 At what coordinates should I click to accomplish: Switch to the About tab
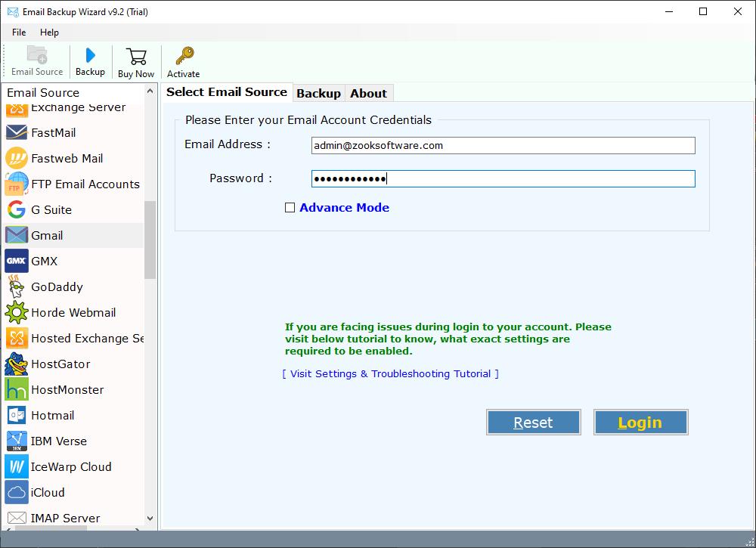[368, 93]
